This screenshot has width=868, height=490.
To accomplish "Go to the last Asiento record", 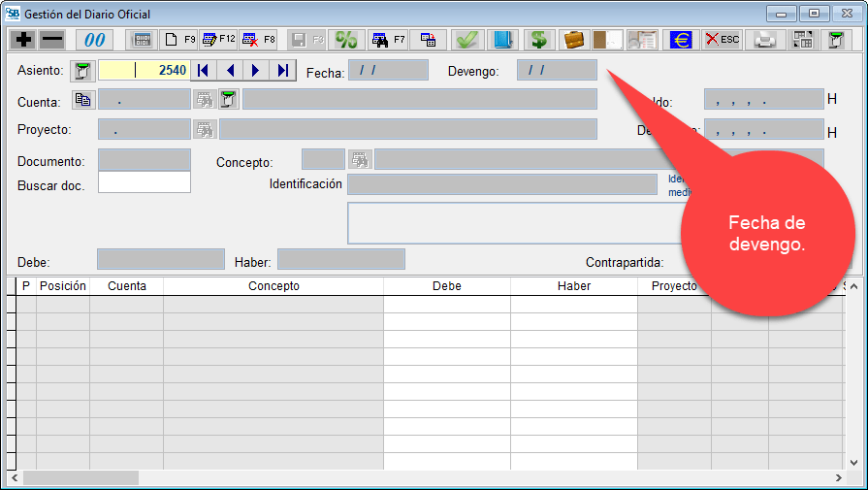I will coord(282,70).
